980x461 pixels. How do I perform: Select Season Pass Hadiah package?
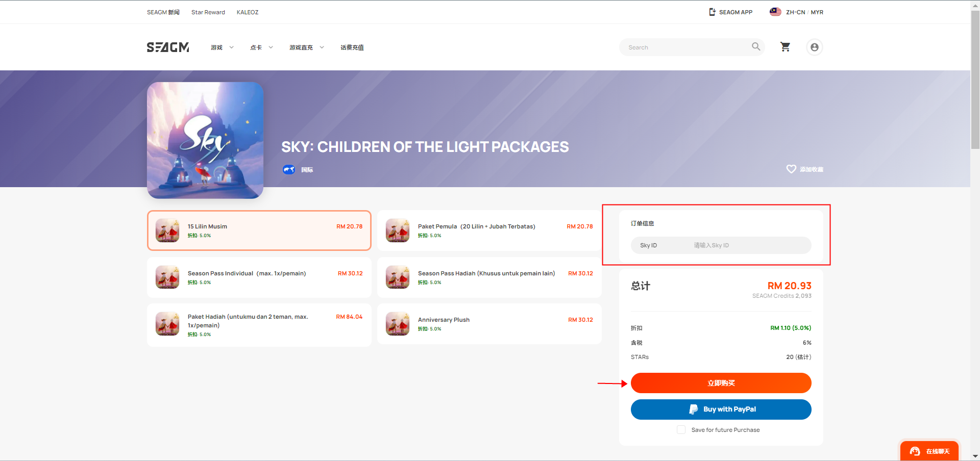click(x=489, y=277)
